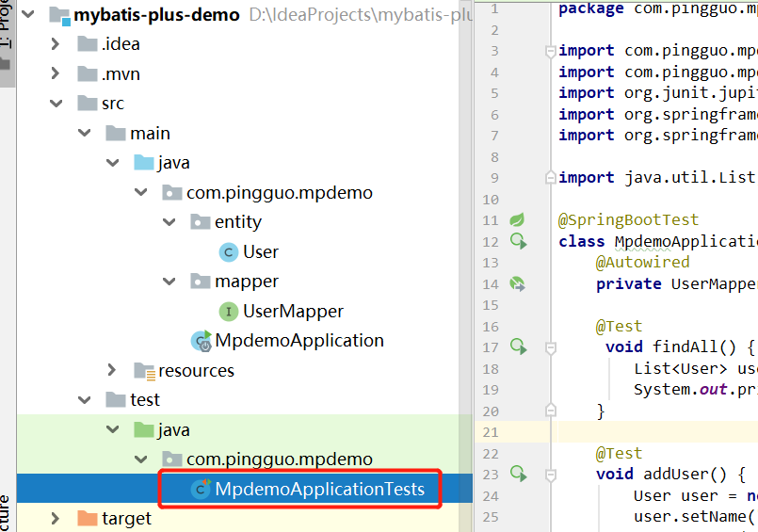
Task: Click line number 21 in the gutter
Action: pyautogui.click(x=491, y=432)
